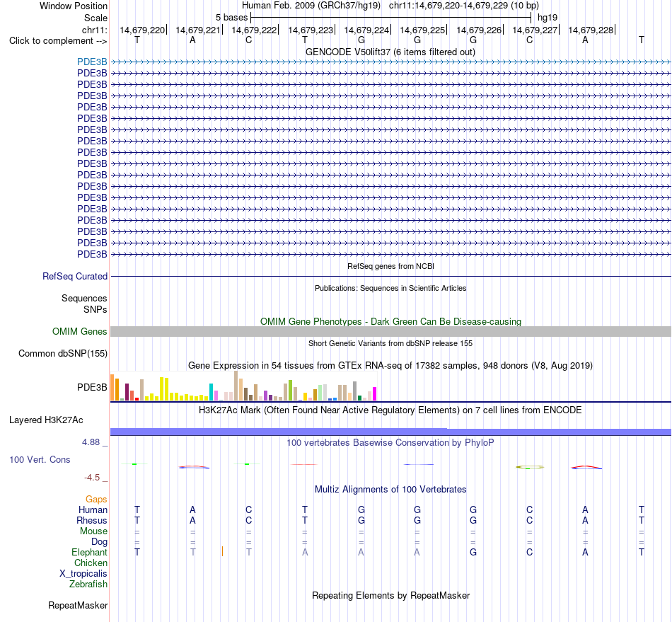Image resolution: width=672 pixels, height=622 pixels.
Task: Open the RefSeq Curated track label
Action: [x=75, y=276]
